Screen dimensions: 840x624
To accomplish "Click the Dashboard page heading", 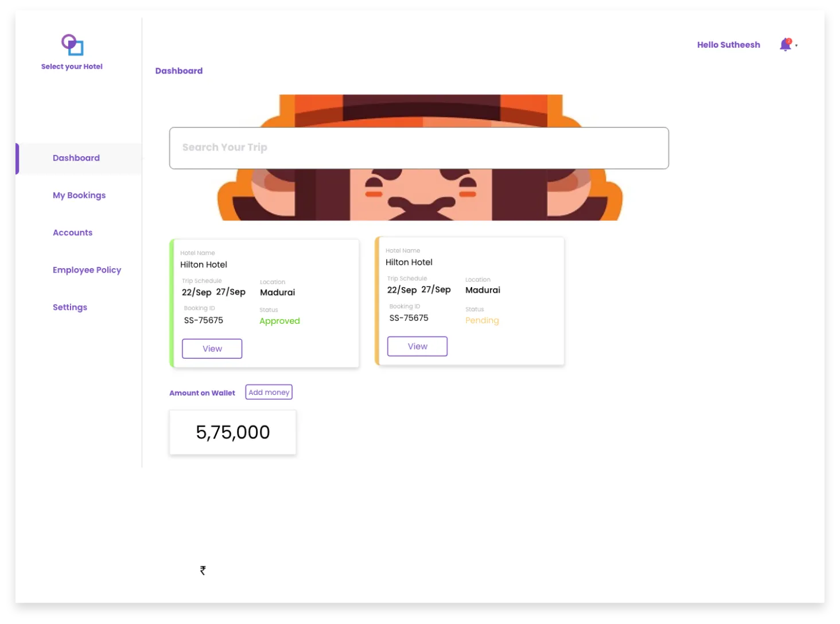I will click(178, 71).
